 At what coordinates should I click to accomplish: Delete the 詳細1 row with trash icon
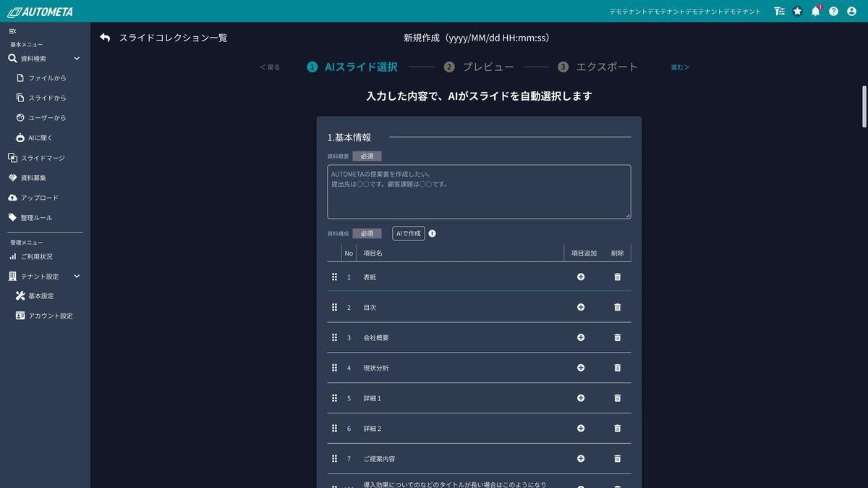pyautogui.click(x=617, y=398)
